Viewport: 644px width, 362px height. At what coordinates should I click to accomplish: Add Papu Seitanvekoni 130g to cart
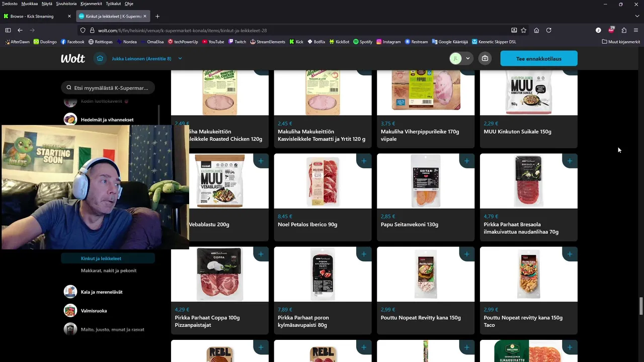click(x=466, y=161)
